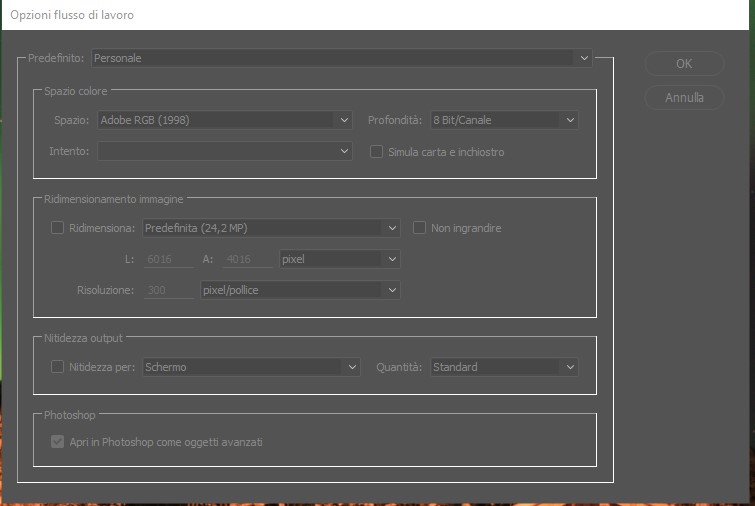Enable the Ridimensiona checkbox

[x=57, y=228]
